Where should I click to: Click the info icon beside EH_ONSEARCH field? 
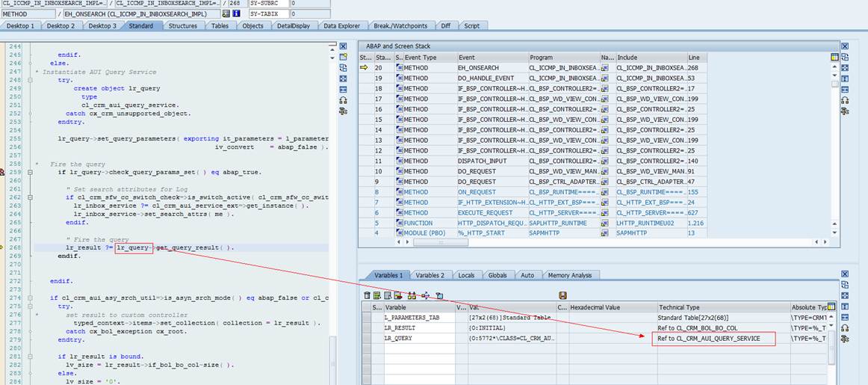click(236, 14)
